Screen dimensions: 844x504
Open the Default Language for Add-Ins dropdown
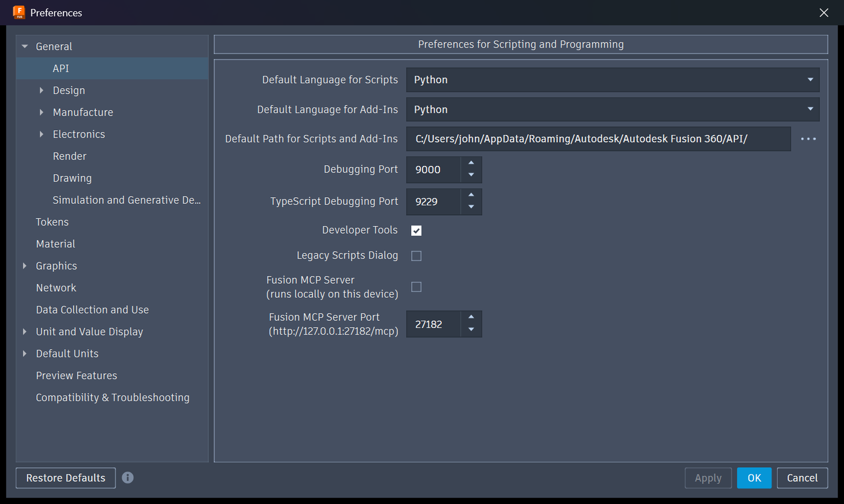(x=613, y=110)
